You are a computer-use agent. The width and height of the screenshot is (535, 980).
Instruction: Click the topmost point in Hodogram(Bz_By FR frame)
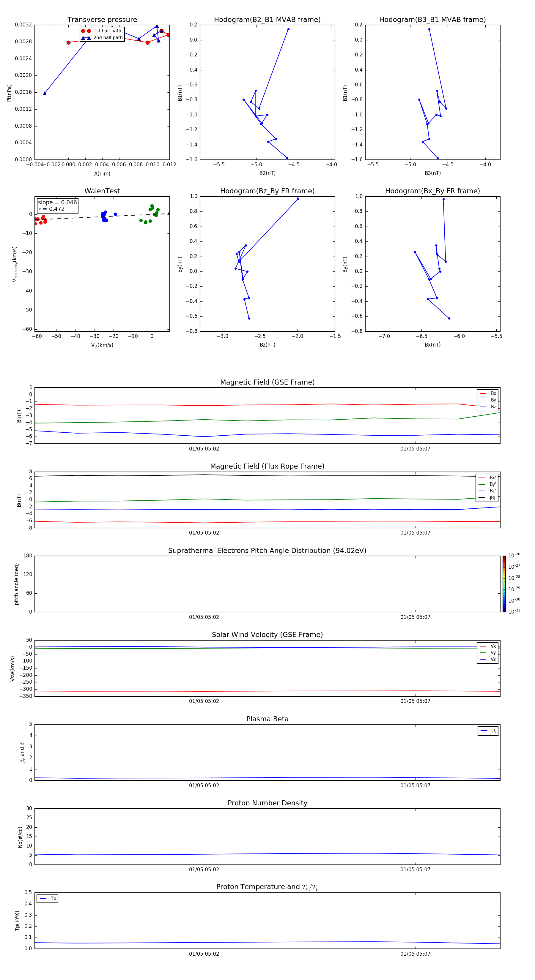[298, 199]
